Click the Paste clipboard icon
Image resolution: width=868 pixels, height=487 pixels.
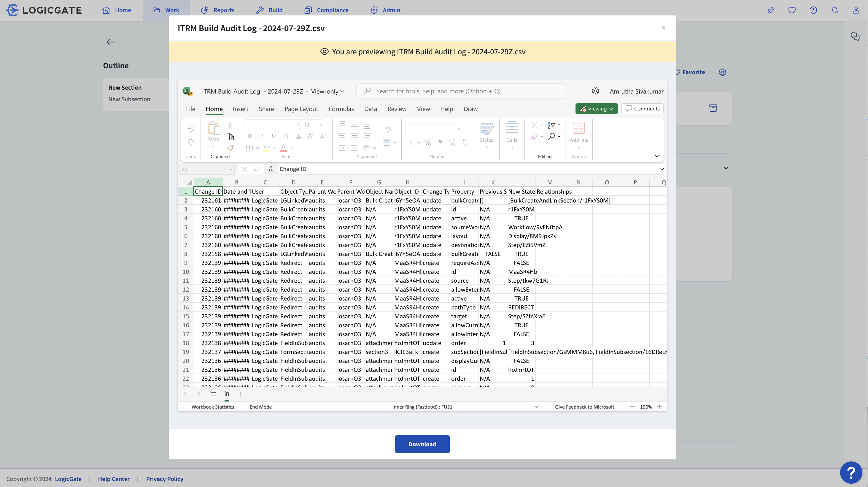[x=214, y=128]
